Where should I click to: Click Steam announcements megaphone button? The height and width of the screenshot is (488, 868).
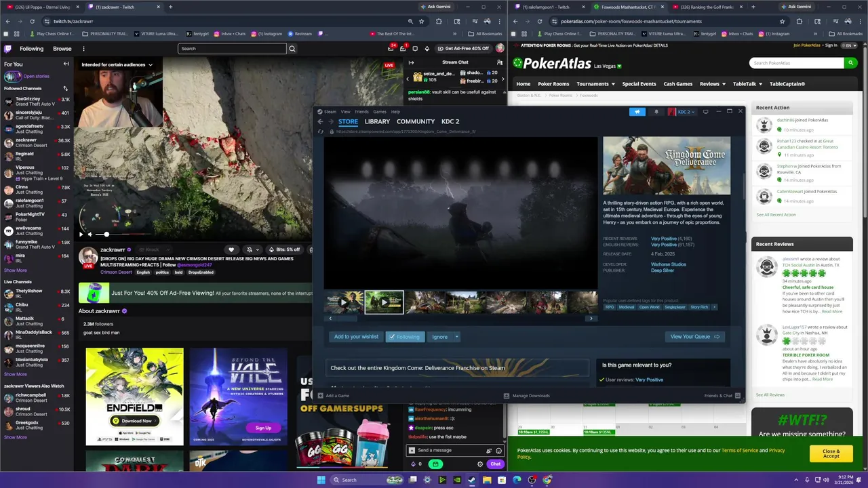click(x=637, y=112)
